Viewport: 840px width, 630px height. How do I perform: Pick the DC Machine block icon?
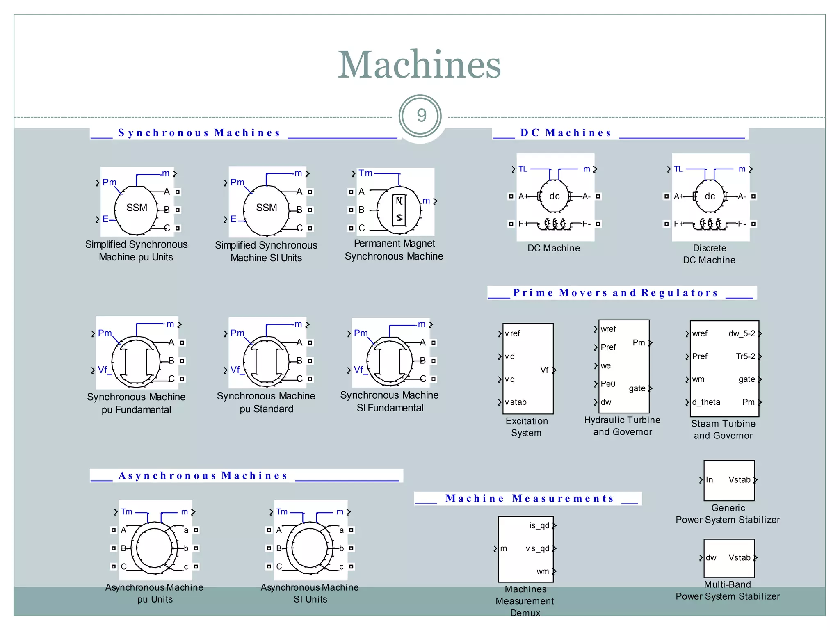(555, 197)
